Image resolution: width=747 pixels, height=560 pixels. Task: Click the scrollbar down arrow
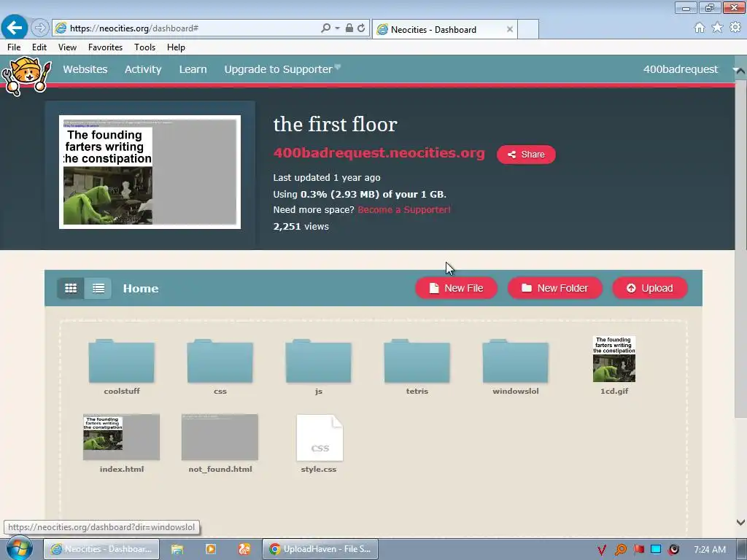point(740,522)
